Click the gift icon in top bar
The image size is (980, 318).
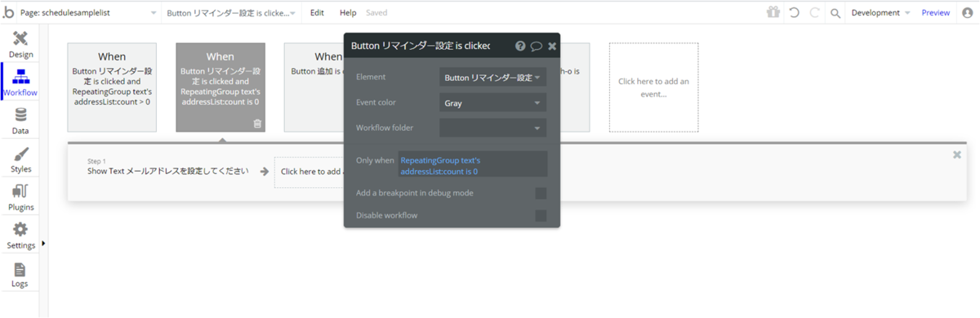click(x=773, y=12)
